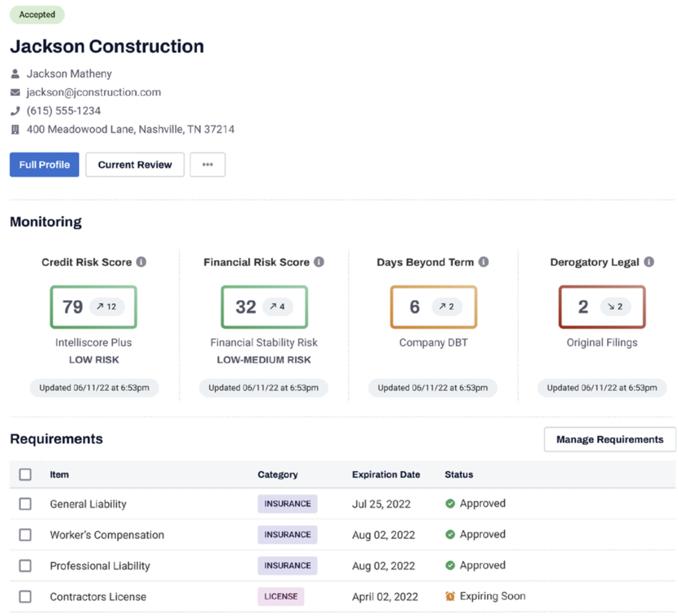Check the Worker's Compensation row checkbox
The width and height of the screenshot is (678, 616).
[x=25, y=535]
